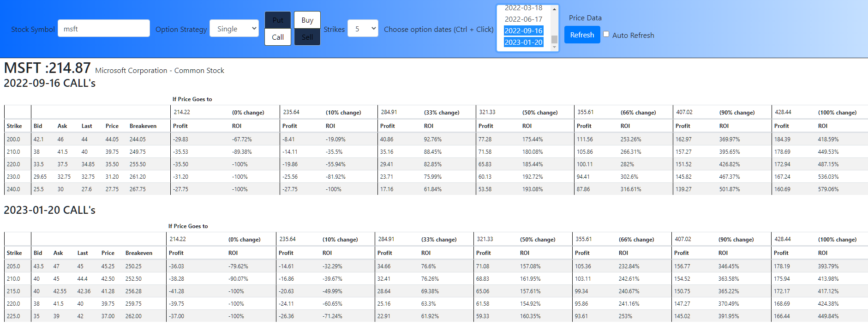Select option date 2023-01-20
Viewport: 868px width, 332px height.
click(x=523, y=42)
